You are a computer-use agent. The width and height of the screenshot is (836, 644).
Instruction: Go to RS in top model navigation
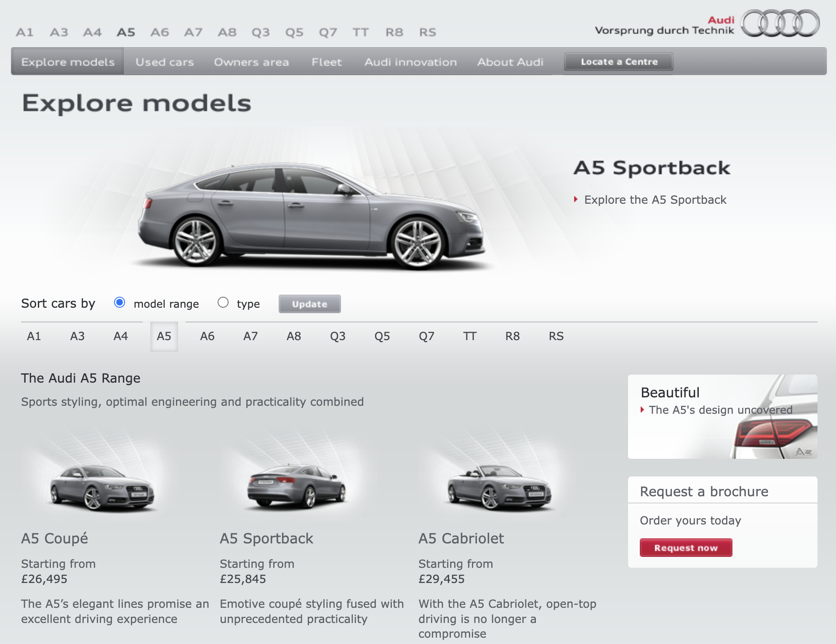(428, 32)
